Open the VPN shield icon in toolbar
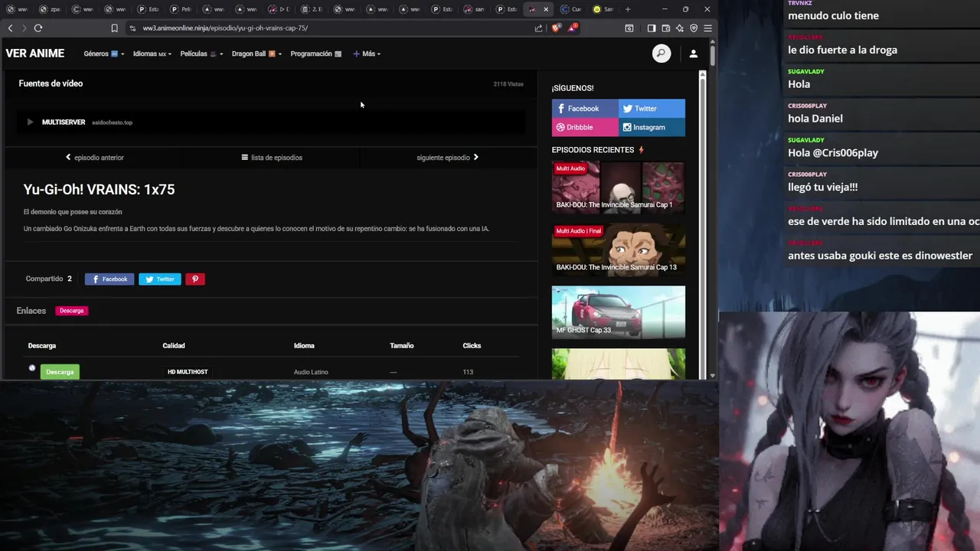Viewport: 980px width, 551px height. click(694, 28)
